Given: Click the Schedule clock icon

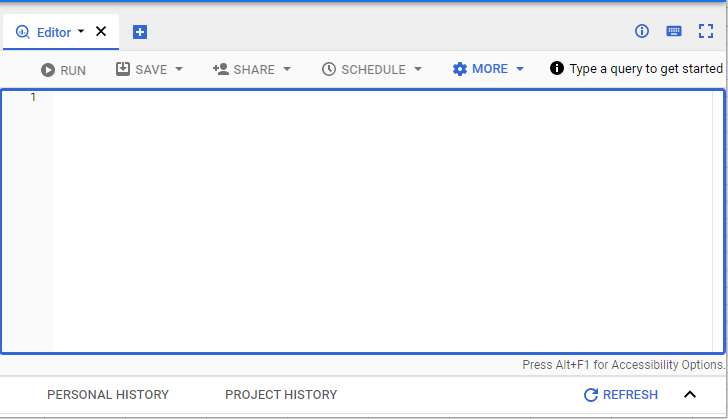Looking at the screenshot, I should (x=329, y=69).
